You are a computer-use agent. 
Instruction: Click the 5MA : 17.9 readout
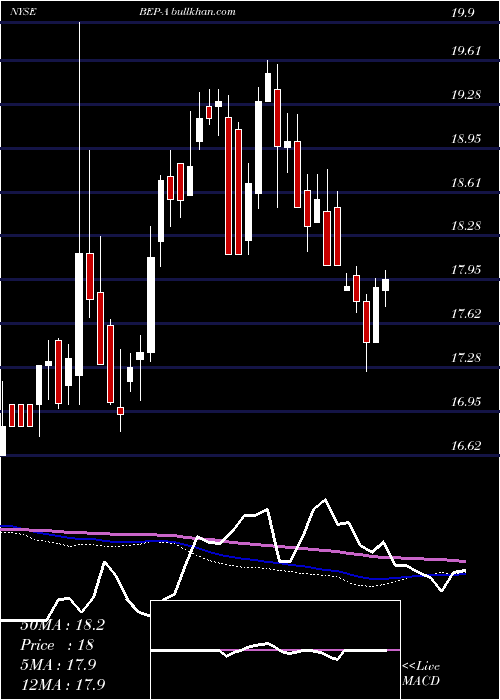[x=58, y=665]
